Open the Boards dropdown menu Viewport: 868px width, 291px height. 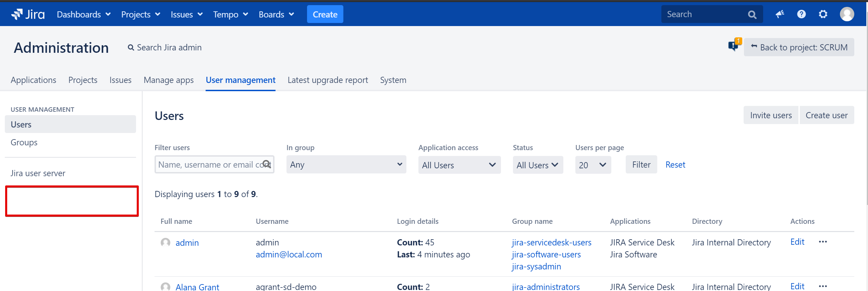click(276, 14)
